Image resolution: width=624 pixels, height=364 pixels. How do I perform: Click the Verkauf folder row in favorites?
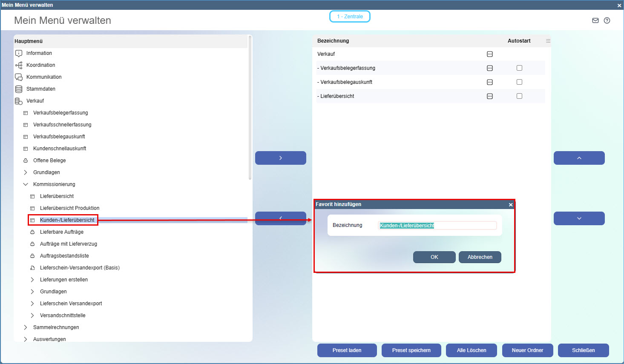[431, 54]
